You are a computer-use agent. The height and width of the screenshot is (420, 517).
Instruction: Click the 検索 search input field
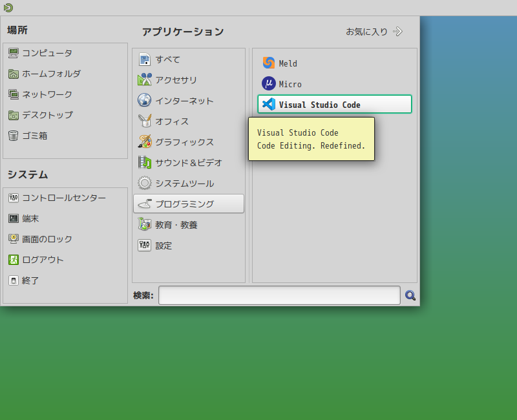pyautogui.click(x=280, y=295)
